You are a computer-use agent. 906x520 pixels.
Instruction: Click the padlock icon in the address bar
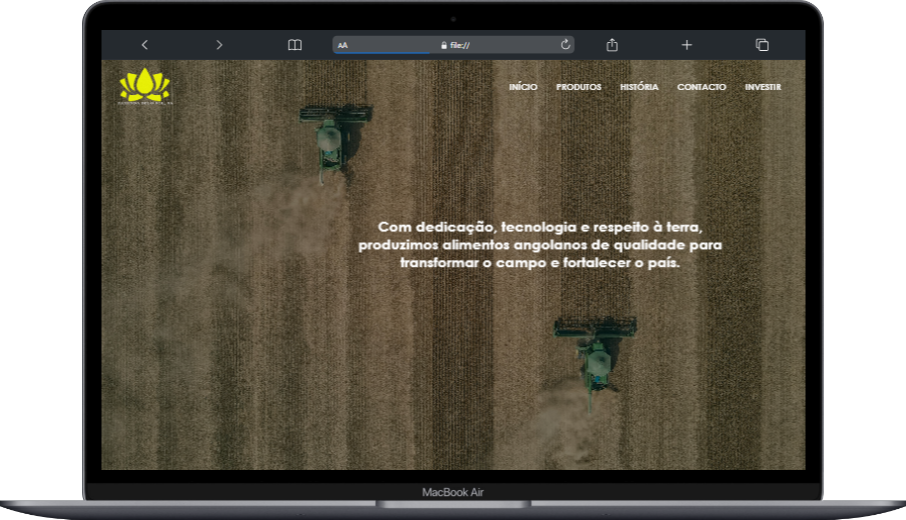[x=443, y=45]
